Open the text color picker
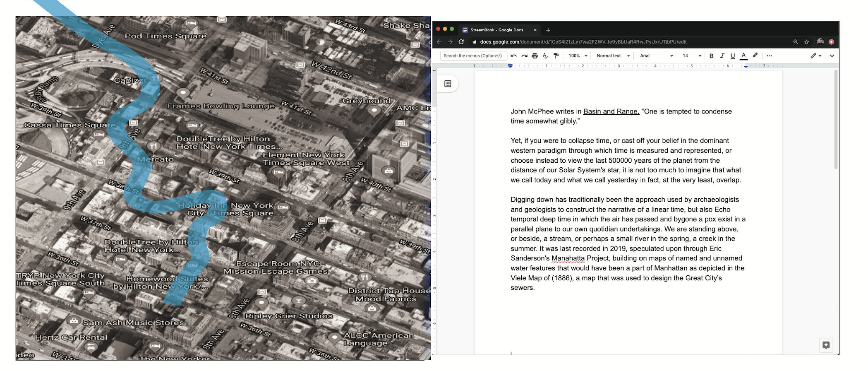 (743, 56)
